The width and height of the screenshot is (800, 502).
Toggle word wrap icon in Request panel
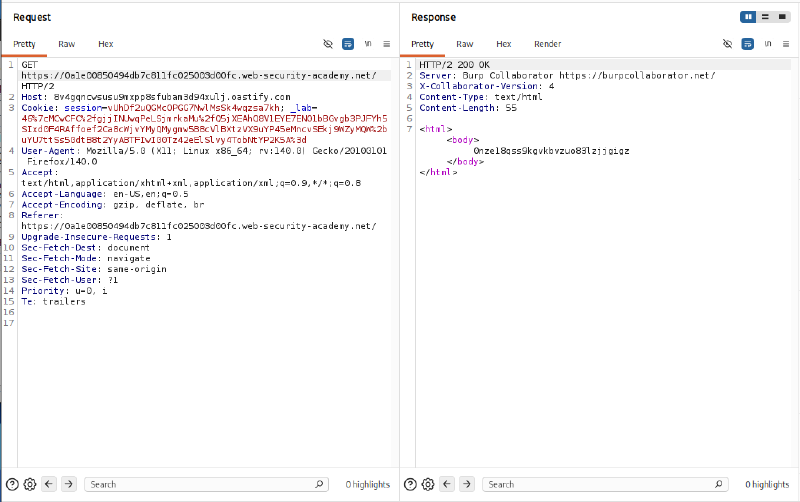348,44
